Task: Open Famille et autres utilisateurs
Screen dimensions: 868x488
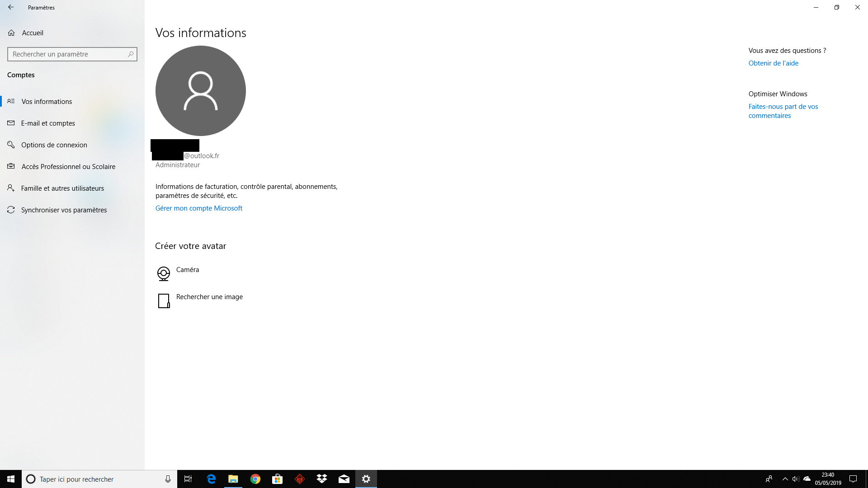Action: tap(62, 188)
